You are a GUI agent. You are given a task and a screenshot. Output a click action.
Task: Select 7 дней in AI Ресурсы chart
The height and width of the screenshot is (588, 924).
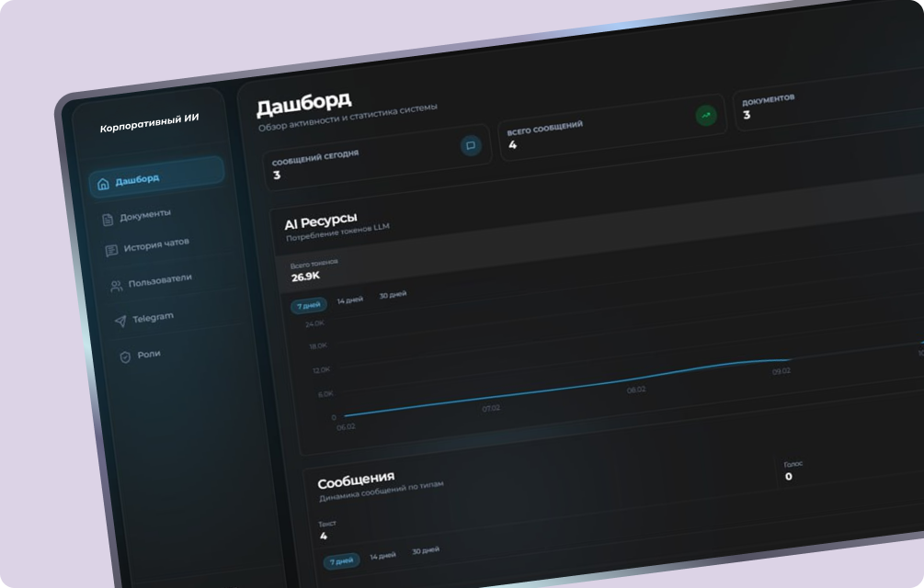click(309, 305)
